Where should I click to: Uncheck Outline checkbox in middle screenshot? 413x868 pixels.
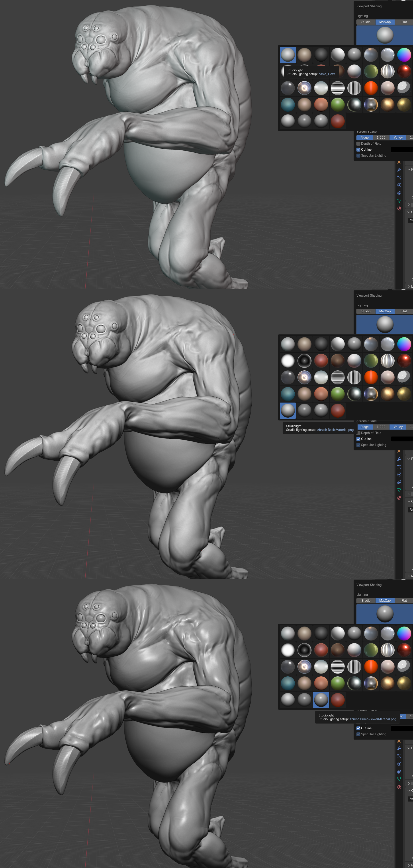358,439
